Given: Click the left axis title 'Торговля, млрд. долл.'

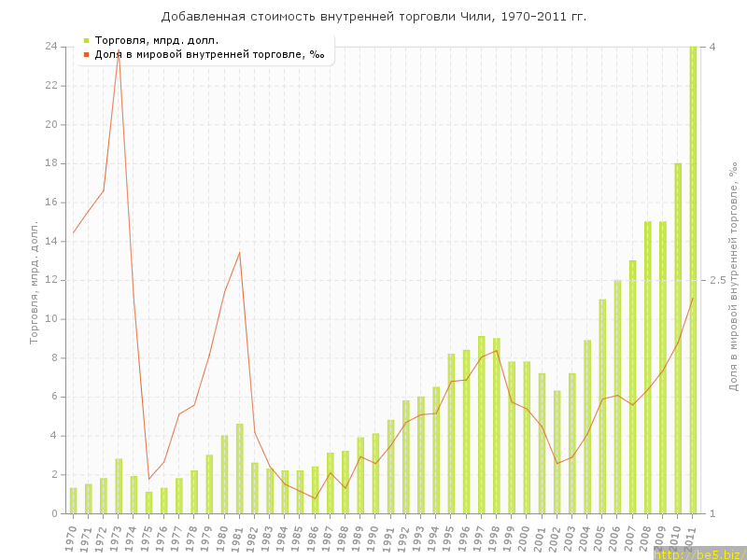Looking at the screenshot, I should point(35,282).
